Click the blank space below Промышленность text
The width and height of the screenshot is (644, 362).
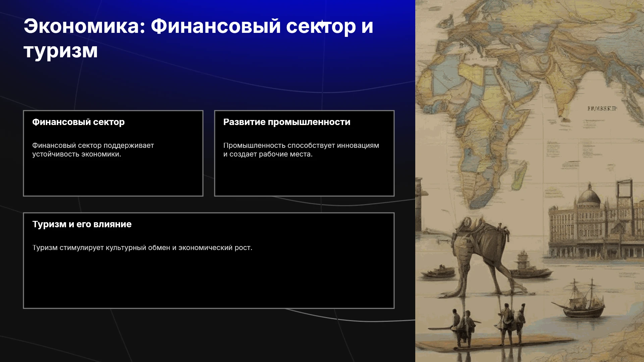[x=304, y=178]
